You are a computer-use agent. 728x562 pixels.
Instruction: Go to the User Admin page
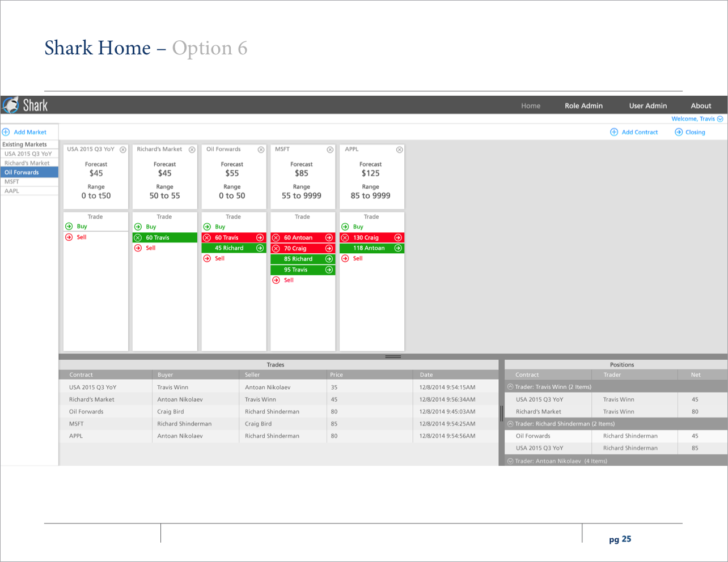(647, 106)
